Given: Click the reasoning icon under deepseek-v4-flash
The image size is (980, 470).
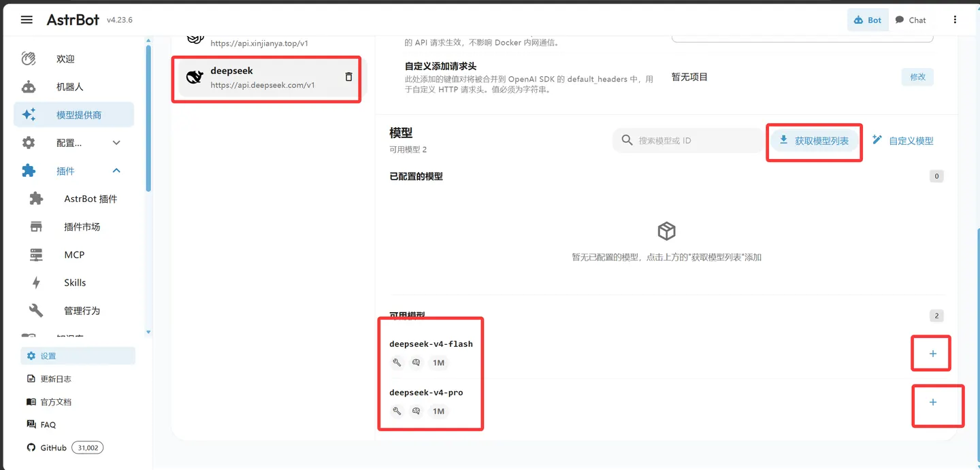Looking at the screenshot, I should pyautogui.click(x=416, y=363).
